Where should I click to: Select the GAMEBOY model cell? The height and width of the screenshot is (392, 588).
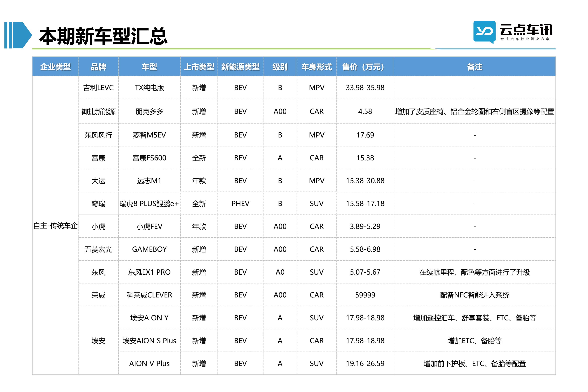click(x=149, y=249)
